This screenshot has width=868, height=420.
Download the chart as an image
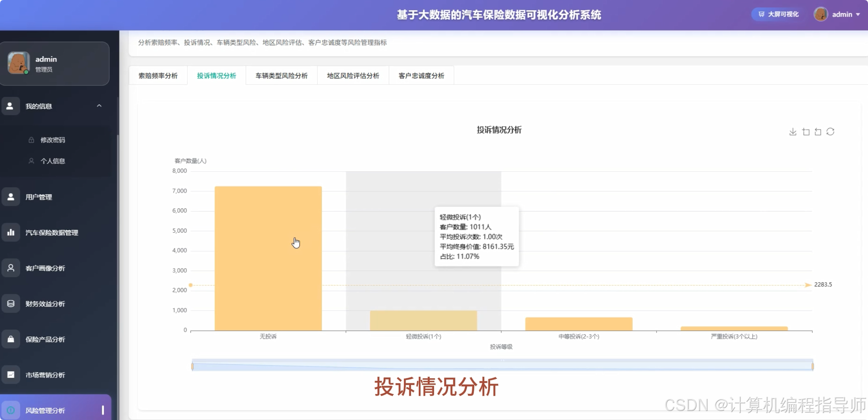(x=793, y=131)
